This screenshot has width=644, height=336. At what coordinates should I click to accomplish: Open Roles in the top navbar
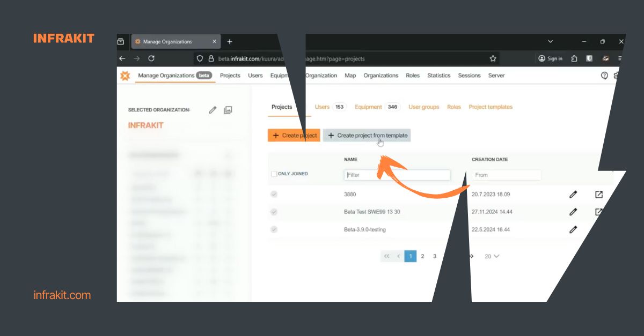(x=413, y=76)
